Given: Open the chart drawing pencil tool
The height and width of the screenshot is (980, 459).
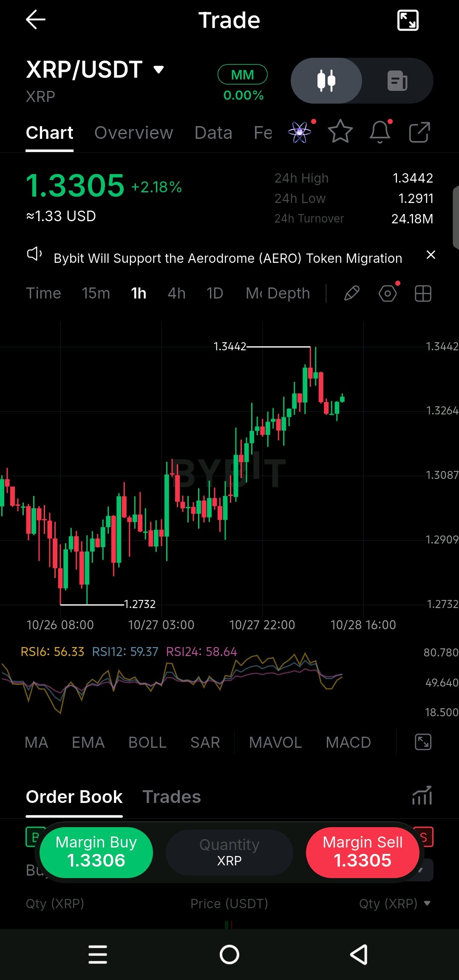Looking at the screenshot, I should (x=352, y=293).
